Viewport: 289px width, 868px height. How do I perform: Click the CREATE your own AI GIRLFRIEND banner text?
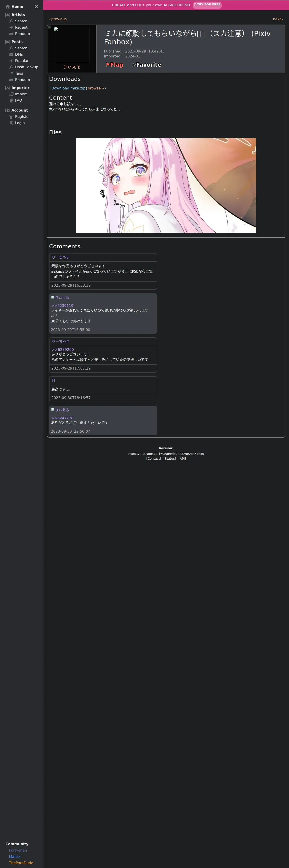click(151, 5)
